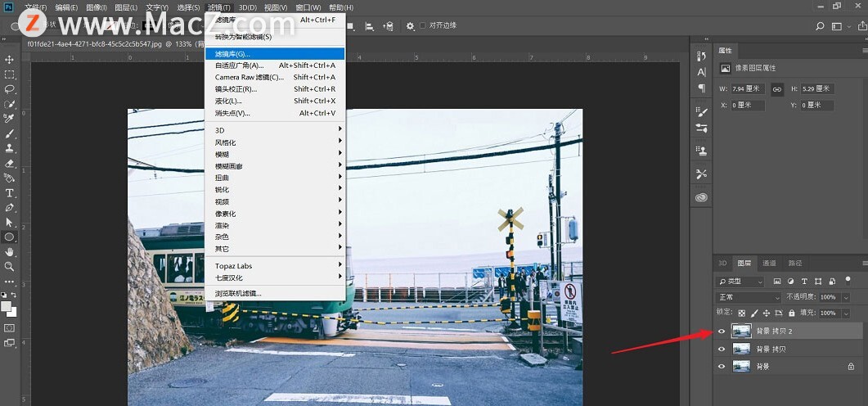Switch to the 通道 tab

click(769, 264)
